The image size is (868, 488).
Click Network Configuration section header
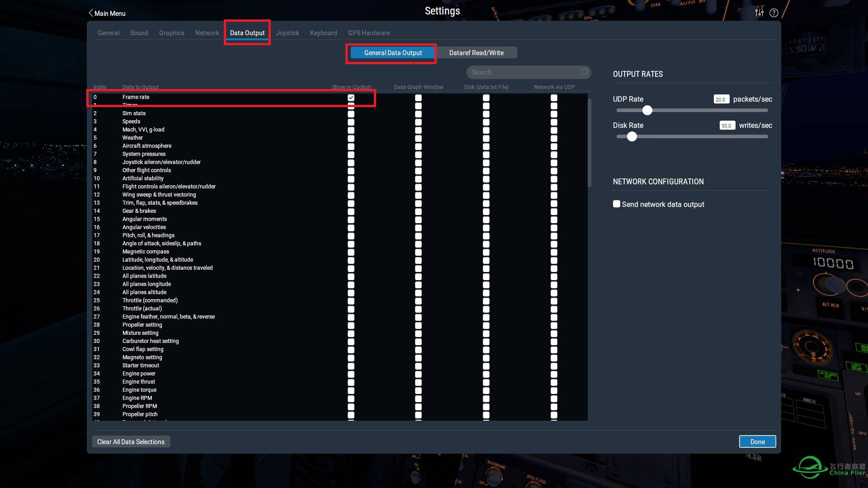click(x=659, y=182)
